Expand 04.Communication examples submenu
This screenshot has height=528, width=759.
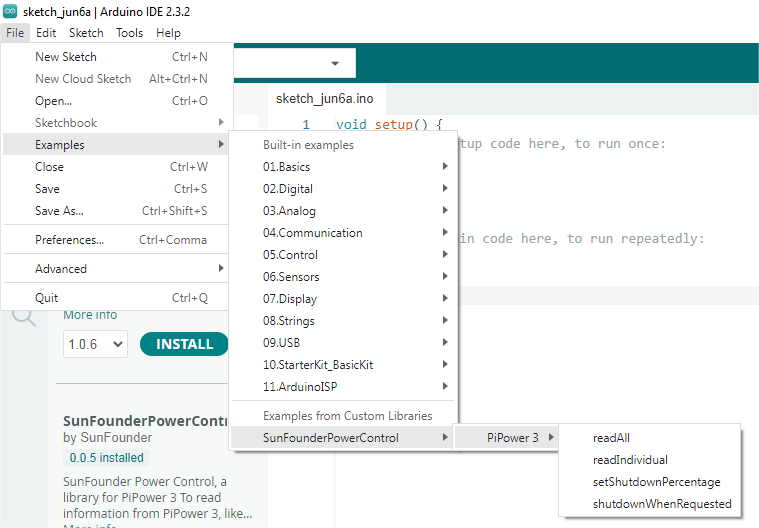tap(343, 233)
